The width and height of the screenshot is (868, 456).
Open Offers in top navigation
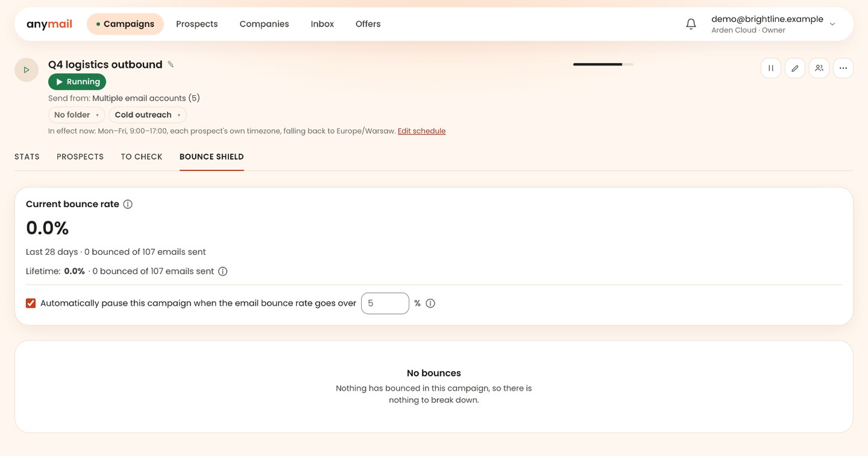[368, 24]
